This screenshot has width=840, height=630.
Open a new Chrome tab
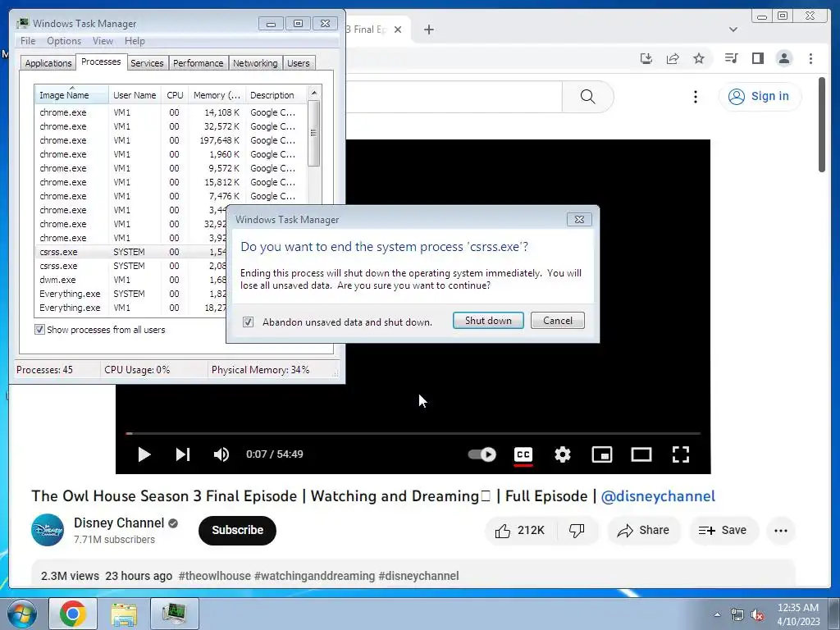[x=428, y=30]
